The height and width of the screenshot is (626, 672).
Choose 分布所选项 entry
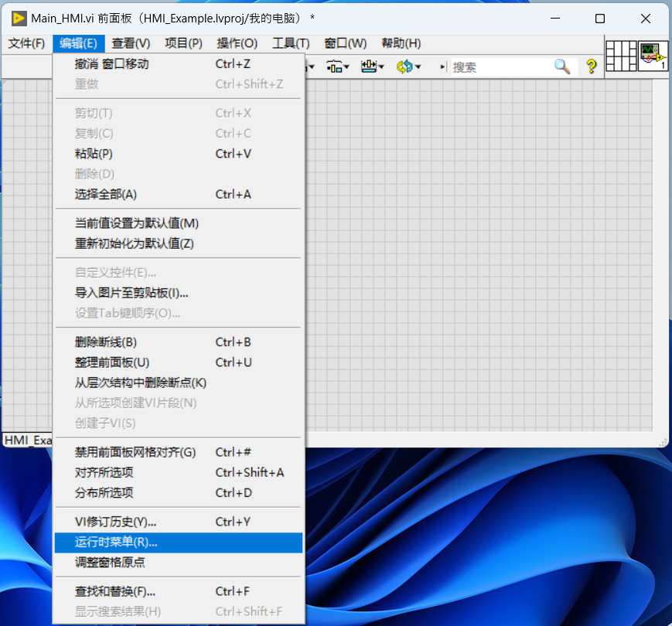[179, 493]
